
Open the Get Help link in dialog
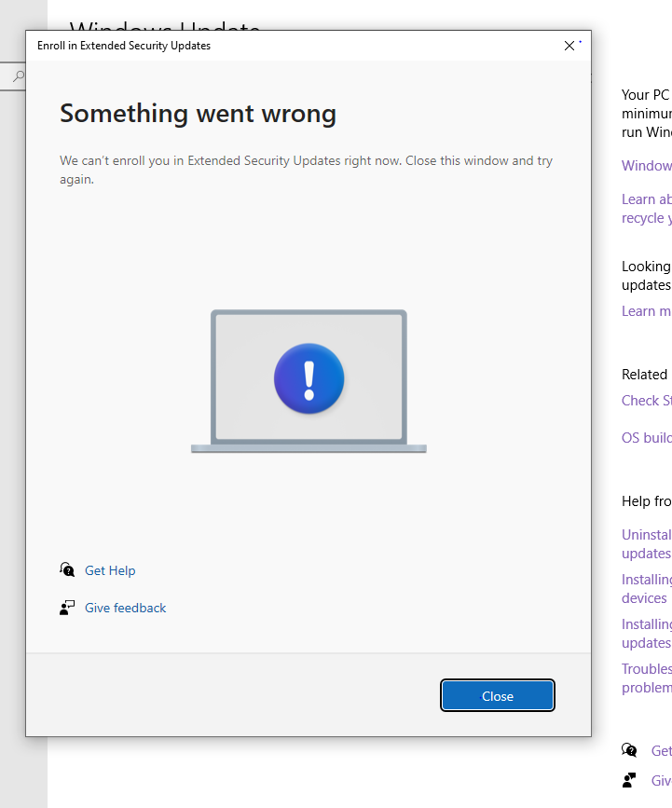pyautogui.click(x=110, y=570)
